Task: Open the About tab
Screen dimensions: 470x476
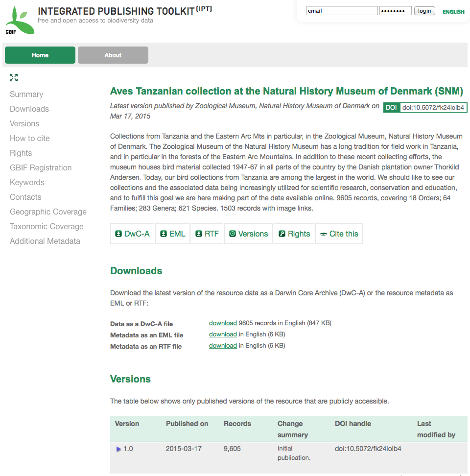Action: [x=113, y=55]
